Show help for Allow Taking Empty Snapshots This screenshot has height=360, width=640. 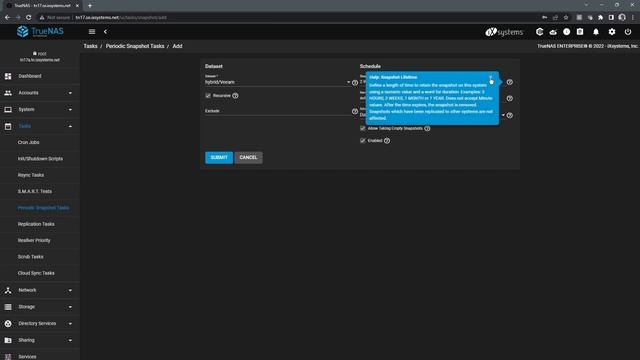[427, 128]
